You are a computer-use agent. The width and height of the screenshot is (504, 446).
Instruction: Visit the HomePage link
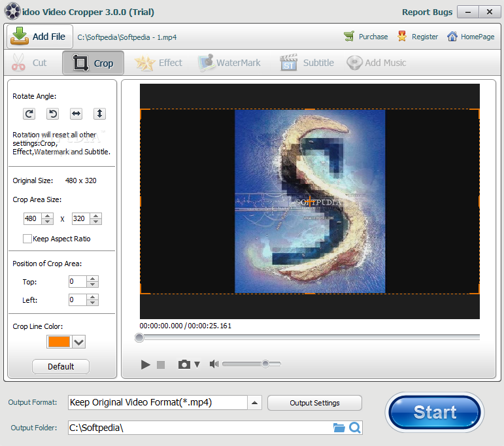coord(477,37)
